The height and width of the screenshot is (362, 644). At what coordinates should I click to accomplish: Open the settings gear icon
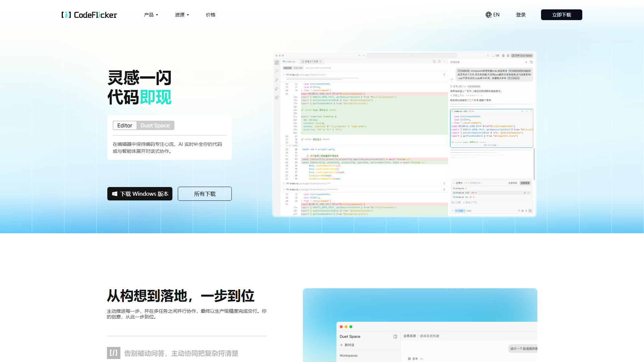pos(503,56)
